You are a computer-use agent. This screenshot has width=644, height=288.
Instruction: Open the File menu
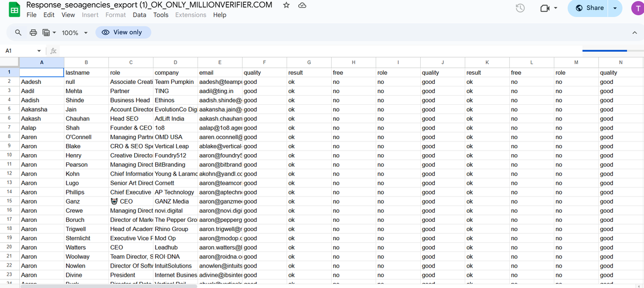click(32, 15)
